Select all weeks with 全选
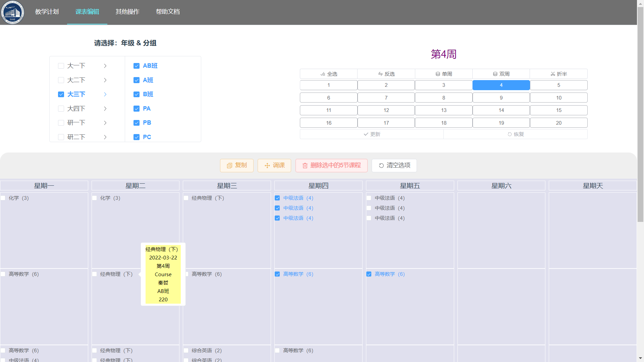The height and width of the screenshot is (362, 644). (329, 74)
